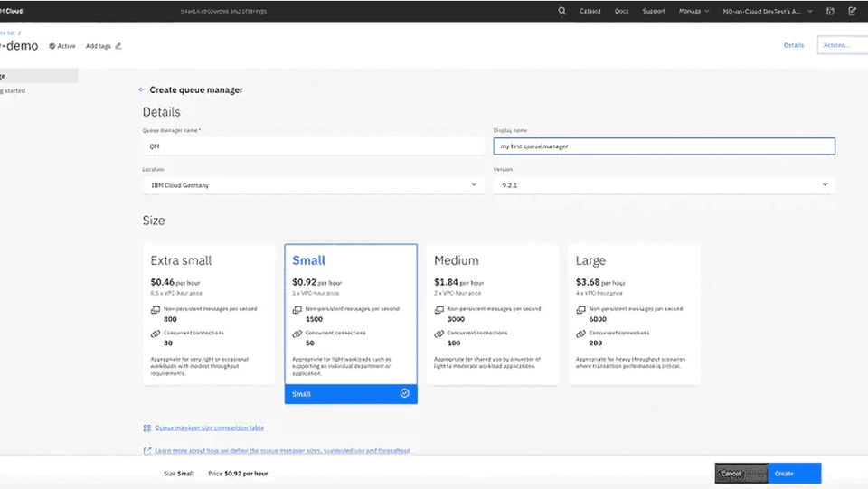
Task: Open the account switcher dropdown
Action: pos(768,11)
